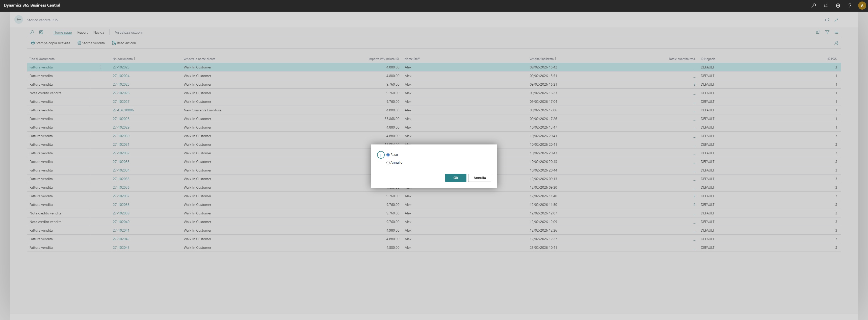Image resolution: width=868 pixels, height=320 pixels.
Task: Sort by Nr. documento column header
Action: coord(123,59)
